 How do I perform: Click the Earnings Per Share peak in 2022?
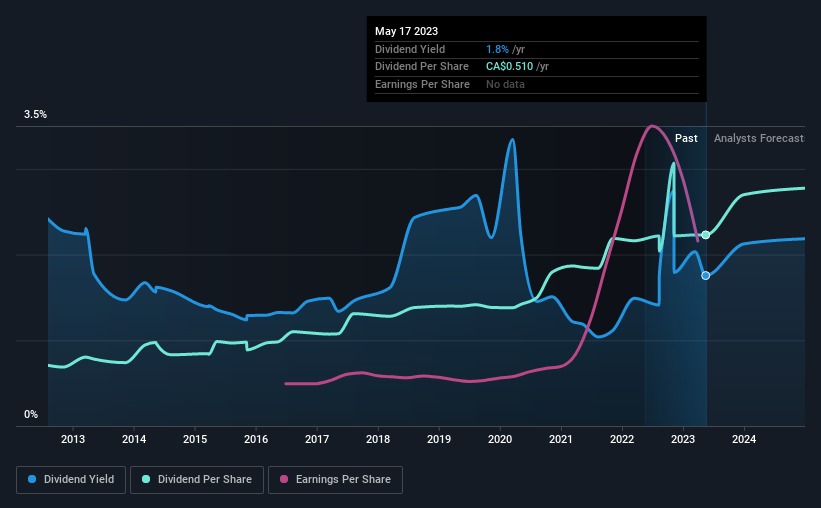click(x=651, y=126)
